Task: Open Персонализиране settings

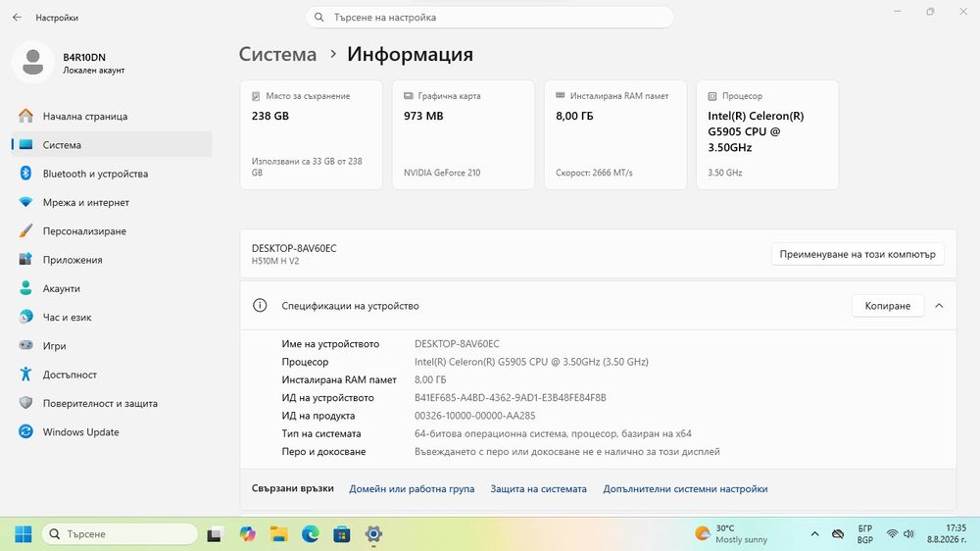Action: pyautogui.click(x=112, y=231)
